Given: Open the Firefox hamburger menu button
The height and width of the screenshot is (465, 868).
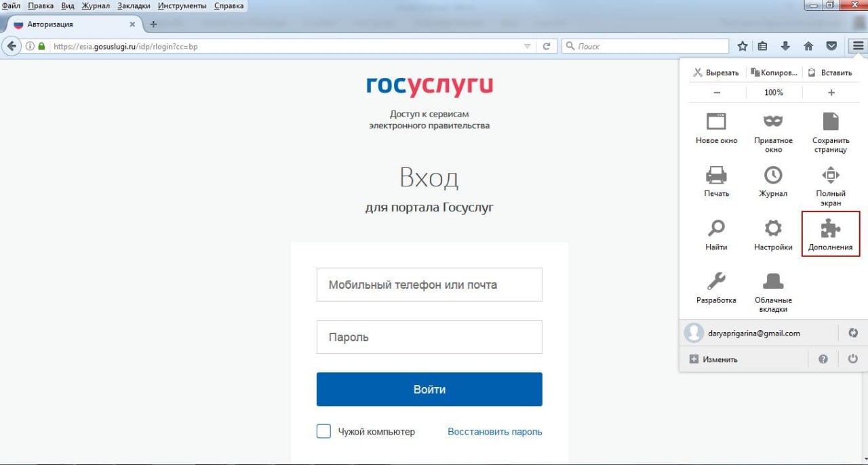Looking at the screenshot, I should [858, 46].
